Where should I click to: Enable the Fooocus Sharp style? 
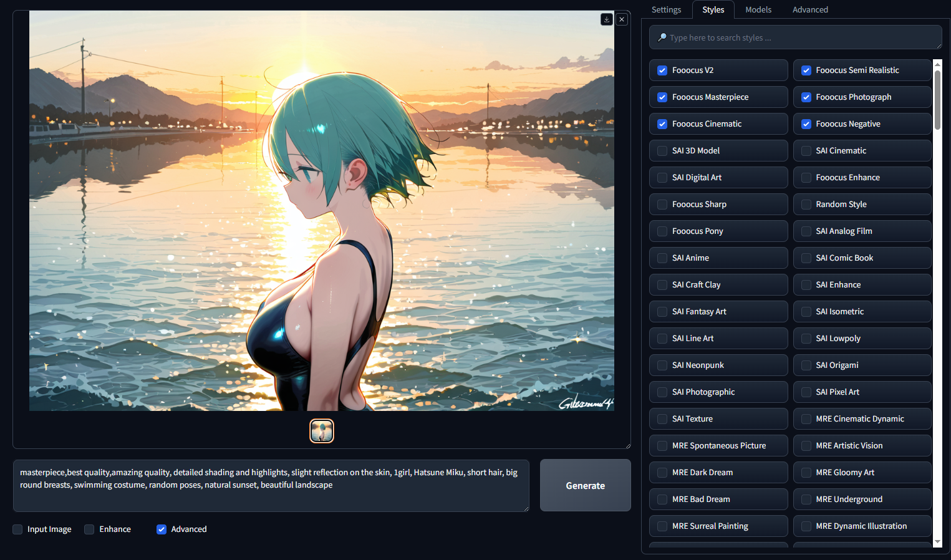click(662, 205)
